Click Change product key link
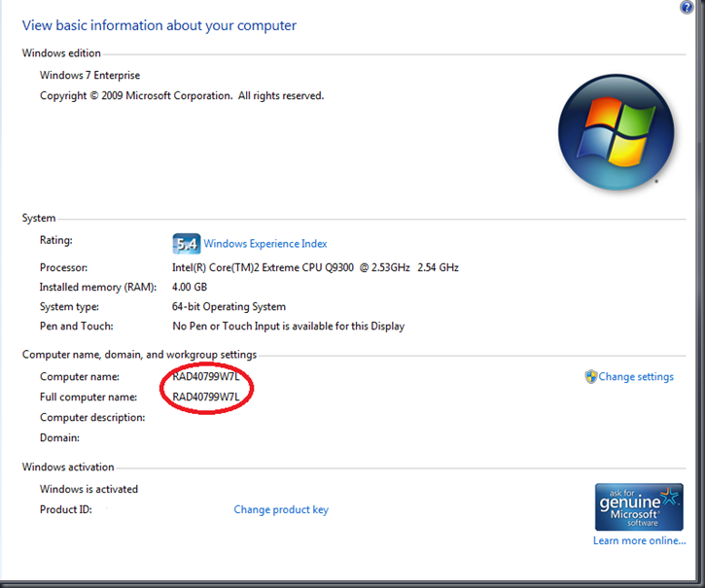The height and width of the screenshot is (588, 705). pyautogui.click(x=281, y=510)
